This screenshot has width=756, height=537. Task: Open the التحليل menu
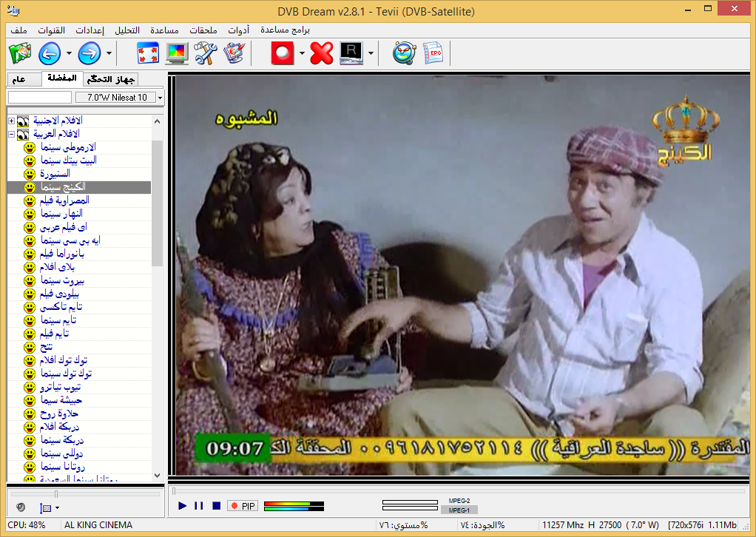(x=127, y=30)
